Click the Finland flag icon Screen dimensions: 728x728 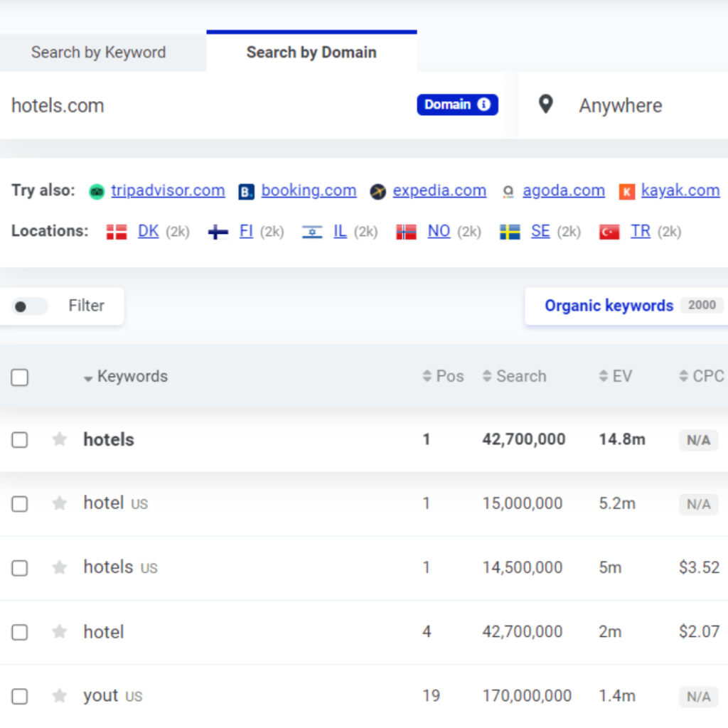pyautogui.click(x=218, y=232)
